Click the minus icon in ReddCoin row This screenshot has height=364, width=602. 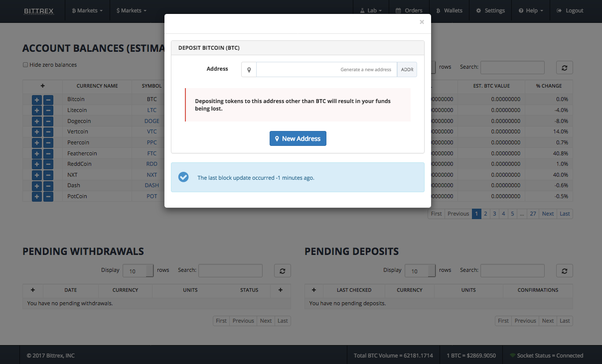coord(48,164)
